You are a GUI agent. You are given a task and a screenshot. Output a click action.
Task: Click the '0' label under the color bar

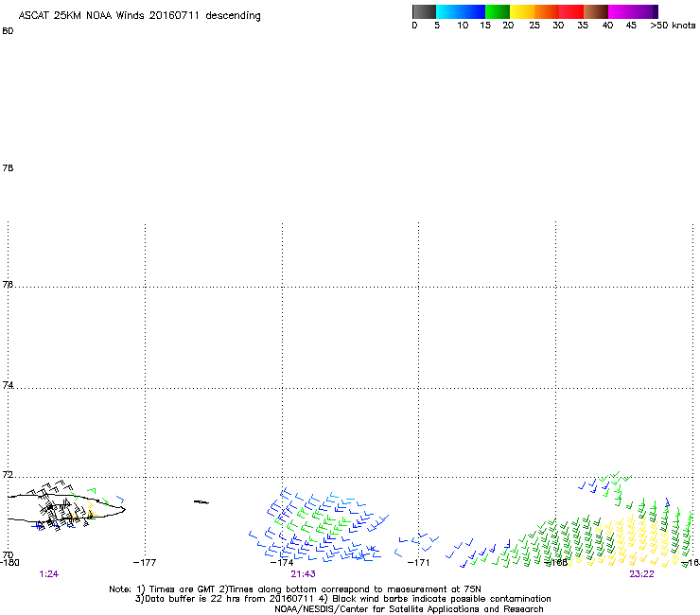(x=414, y=26)
